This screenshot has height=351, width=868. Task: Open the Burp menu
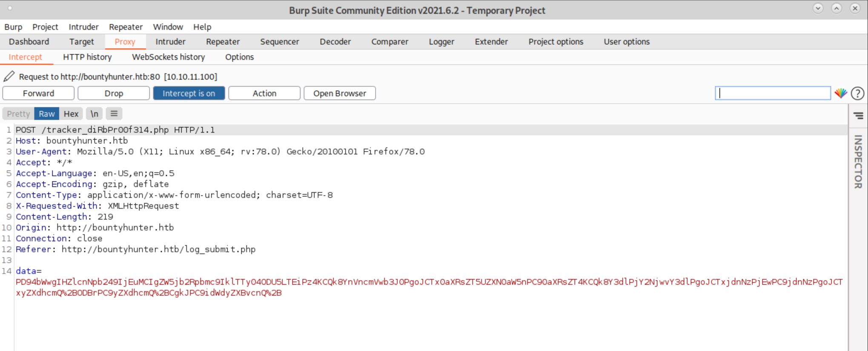(13, 27)
